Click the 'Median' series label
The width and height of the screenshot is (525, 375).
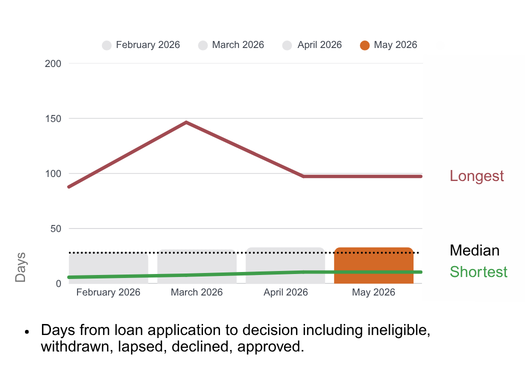click(474, 250)
